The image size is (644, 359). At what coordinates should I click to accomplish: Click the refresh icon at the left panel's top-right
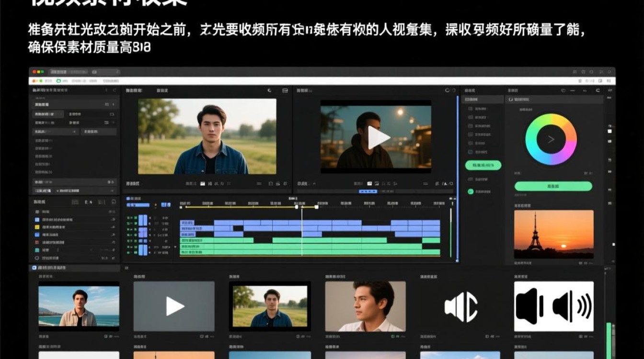tap(114, 90)
